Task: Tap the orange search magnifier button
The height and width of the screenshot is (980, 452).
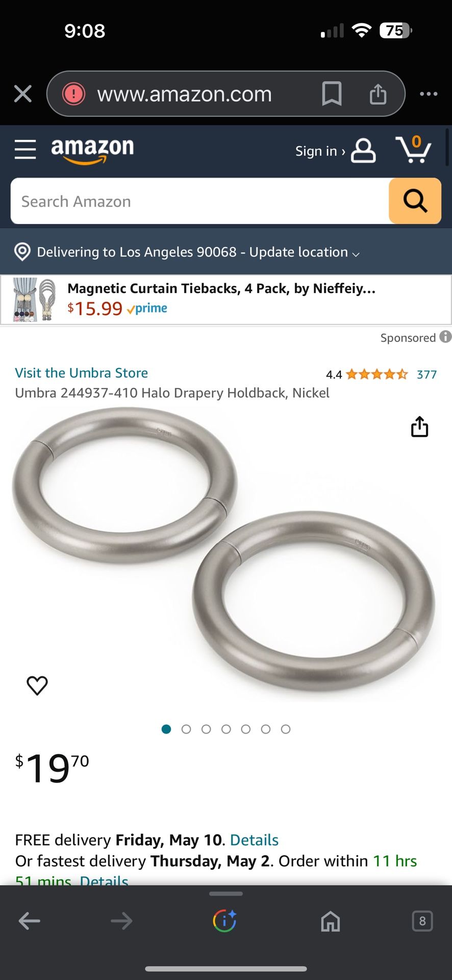Action: tap(415, 201)
